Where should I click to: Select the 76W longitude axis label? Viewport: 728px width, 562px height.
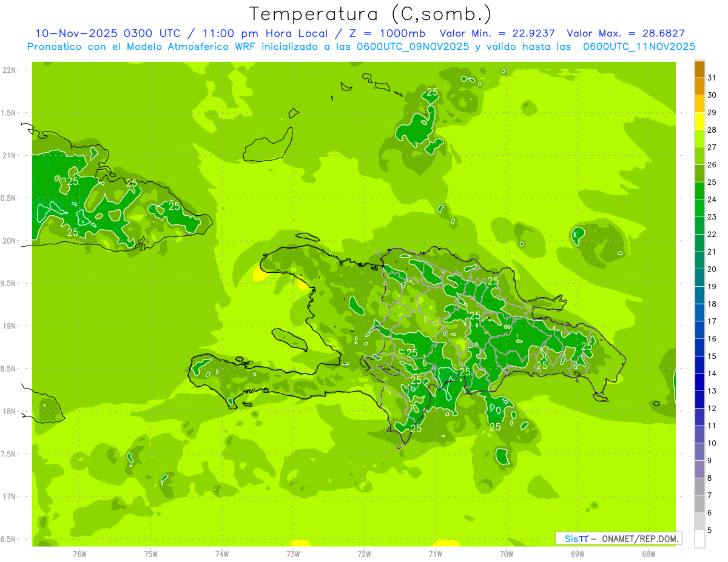click(79, 554)
